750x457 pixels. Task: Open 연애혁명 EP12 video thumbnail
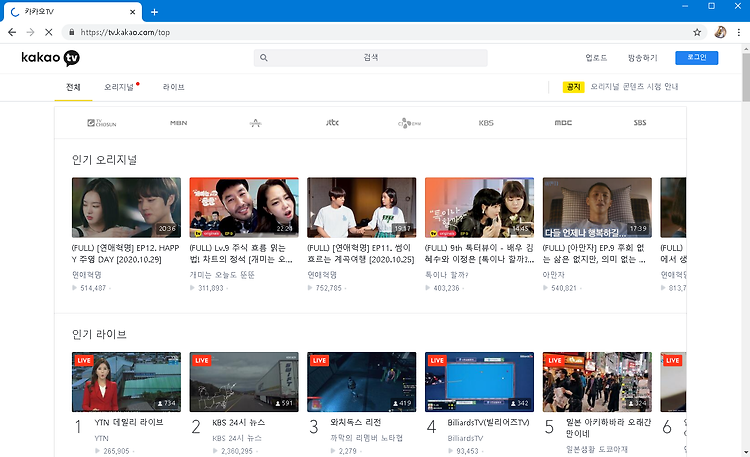pos(126,208)
